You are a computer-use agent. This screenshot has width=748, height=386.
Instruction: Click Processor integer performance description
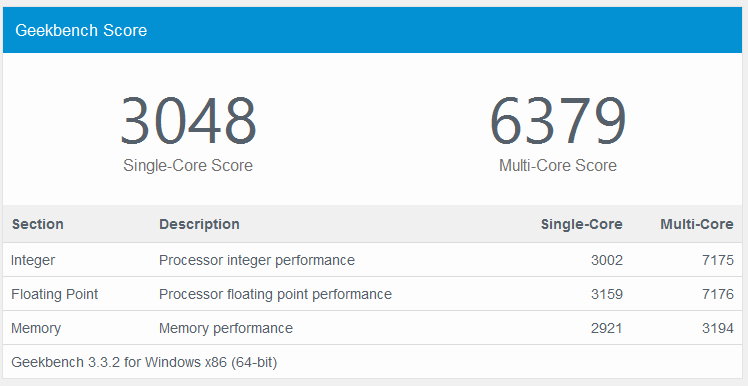pyautogui.click(x=257, y=260)
